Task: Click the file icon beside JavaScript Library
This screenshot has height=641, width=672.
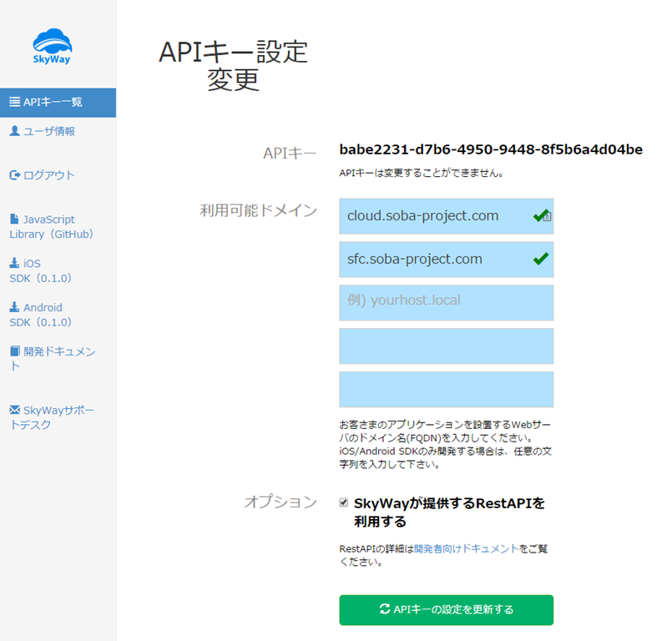Action: pos(14,219)
